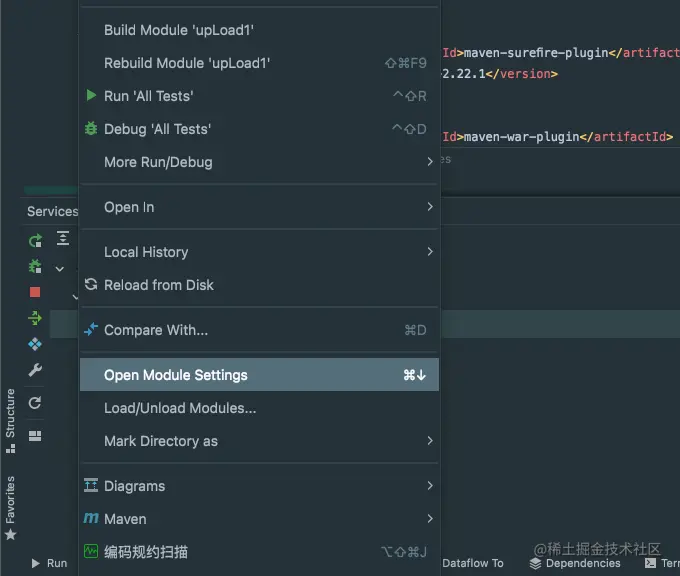680x576 pixels.
Task: Click the layout icon in Services sidebar
Action: click(x=35, y=435)
